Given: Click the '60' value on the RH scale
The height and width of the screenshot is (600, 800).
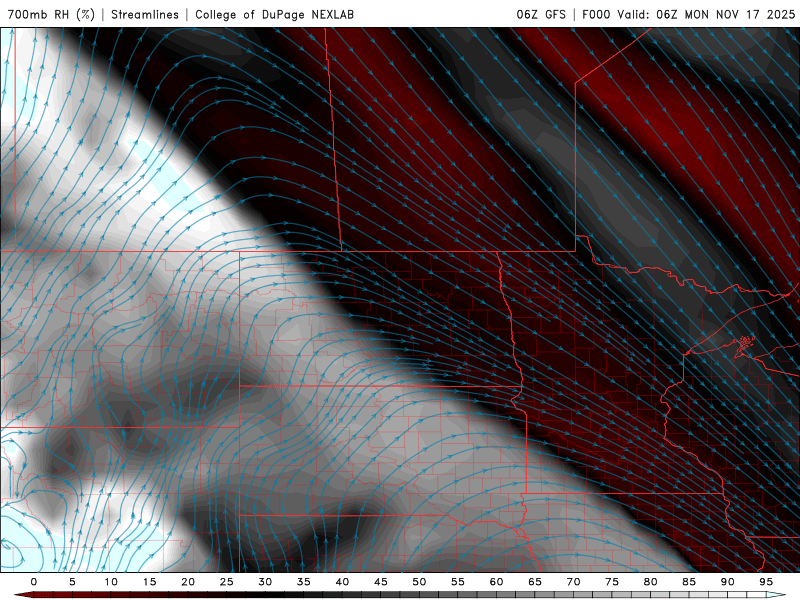Looking at the screenshot, I should [x=496, y=582].
